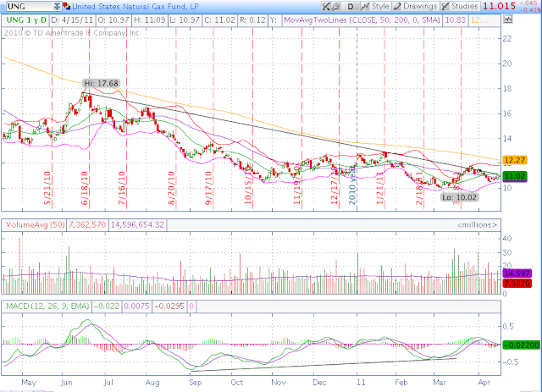Click the UNG symbol input field
The height and width of the screenshot is (392, 542).
pyautogui.click(x=30, y=6)
